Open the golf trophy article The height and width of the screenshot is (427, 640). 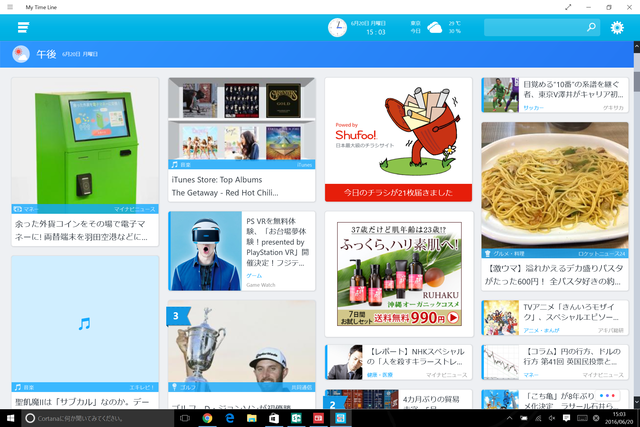point(242,354)
